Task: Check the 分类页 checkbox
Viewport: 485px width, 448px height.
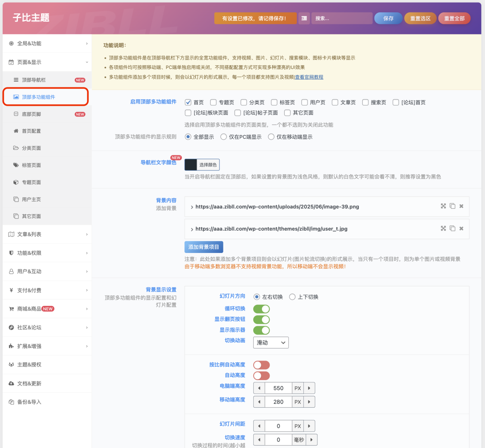Action: click(244, 102)
